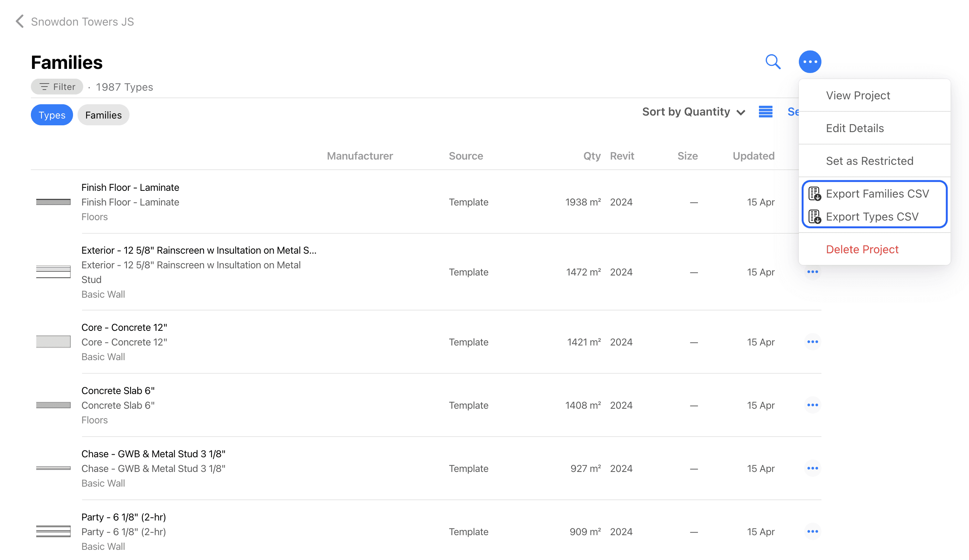Viewport: 969px width, 560px height.
Task: Open options for Chase - GWB row
Action: [812, 468]
